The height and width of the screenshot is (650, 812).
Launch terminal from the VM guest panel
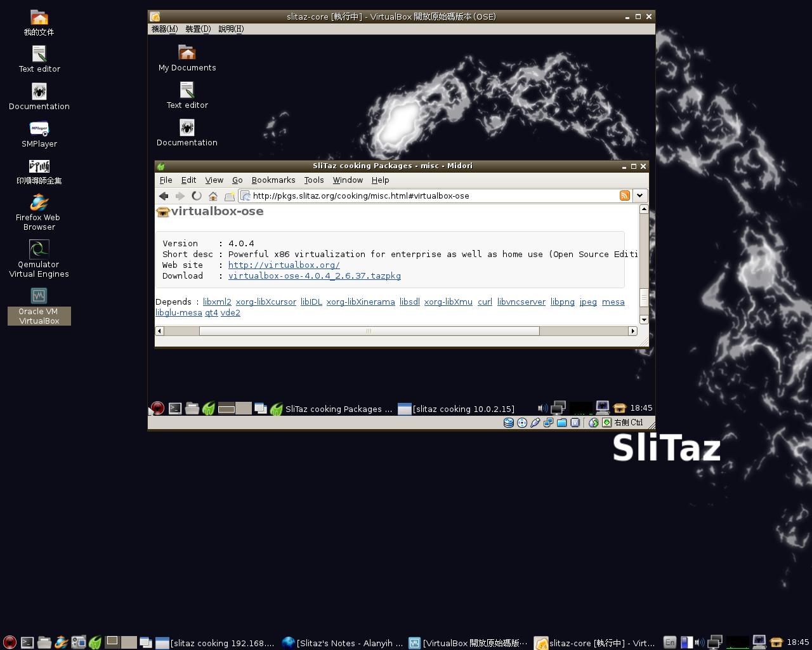coord(175,409)
